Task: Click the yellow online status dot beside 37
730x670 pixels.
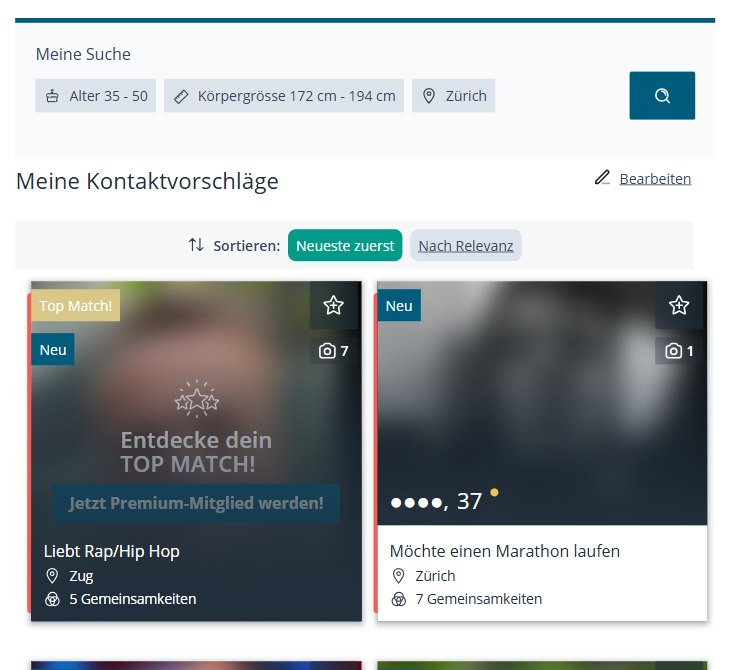Action: pyautogui.click(x=494, y=492)
